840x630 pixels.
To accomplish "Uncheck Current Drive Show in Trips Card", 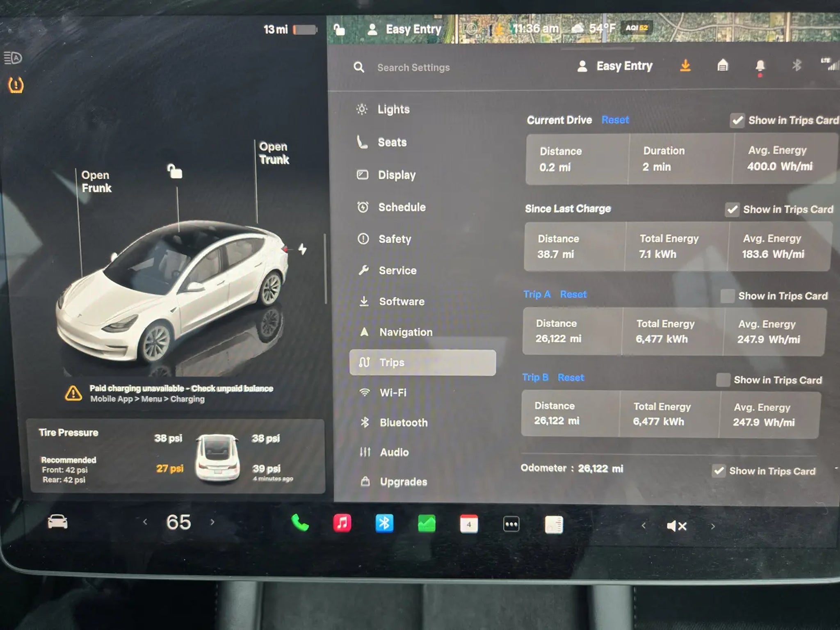I will click(737, 121).
